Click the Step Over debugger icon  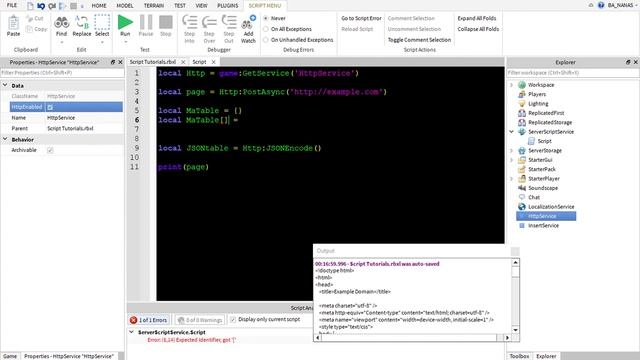(209, 22)
